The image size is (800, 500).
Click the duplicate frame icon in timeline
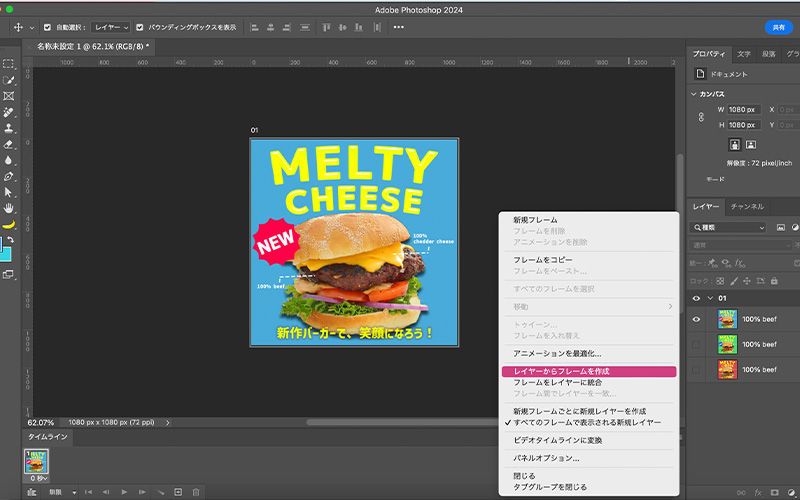[178, 492]
